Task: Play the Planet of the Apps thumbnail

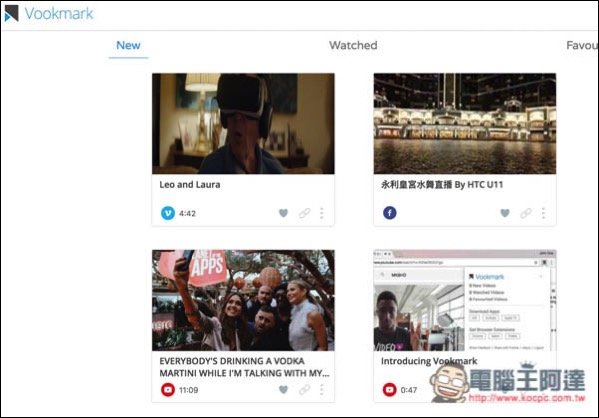Action: pyautogui.click(x=243, y=300)
